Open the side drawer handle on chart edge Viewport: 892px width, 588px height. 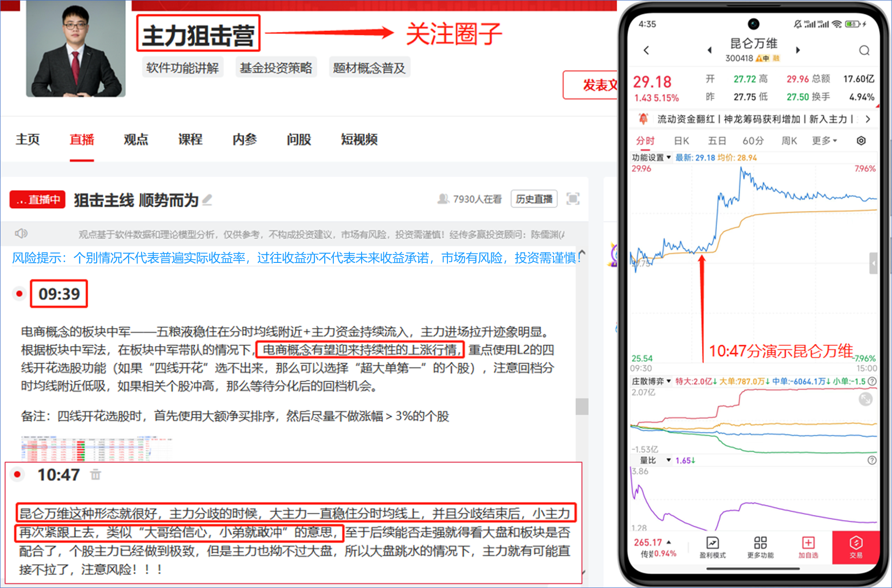pyautogui.click(x=873, y=263)
